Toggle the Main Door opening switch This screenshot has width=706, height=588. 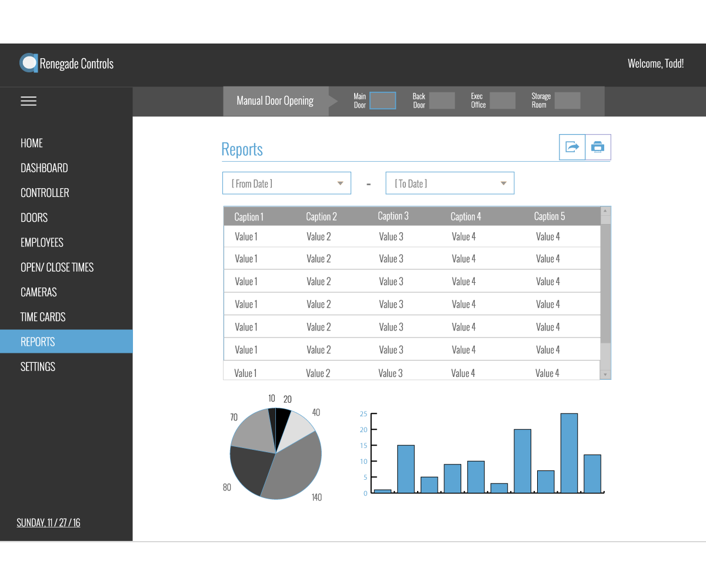click(x=382, y=101)
